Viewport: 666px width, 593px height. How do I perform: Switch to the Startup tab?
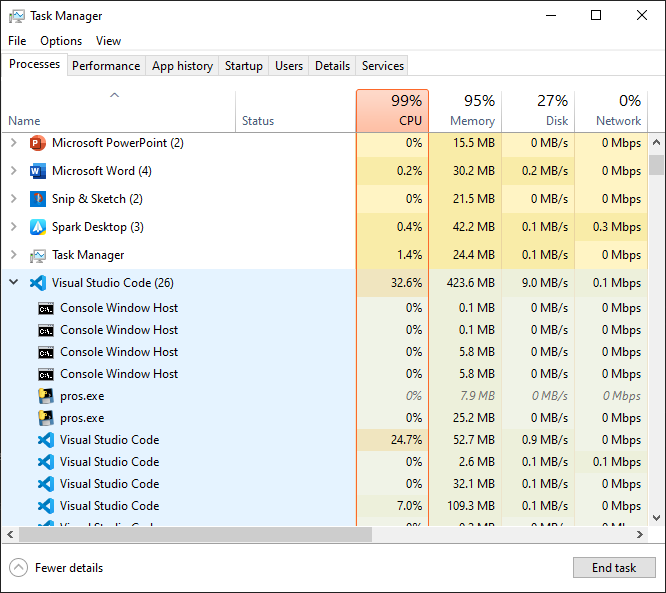click(243, 66)
